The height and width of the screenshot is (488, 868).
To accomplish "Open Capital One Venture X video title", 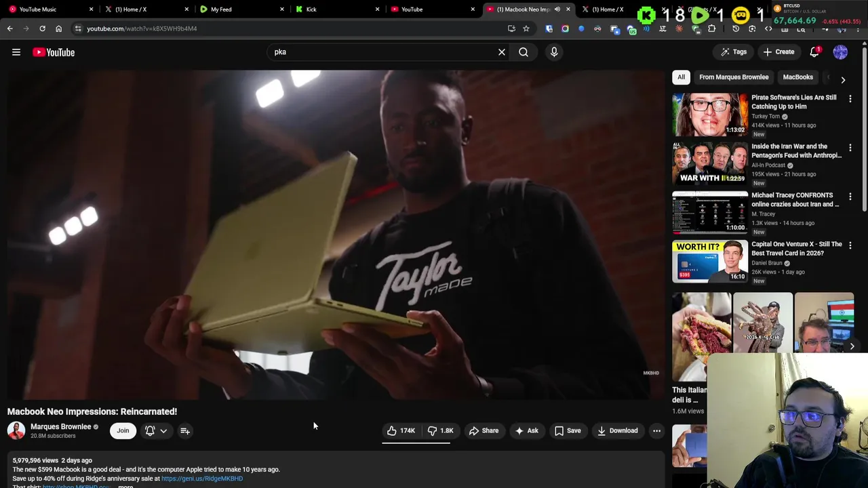I will (x=797, y=248).
